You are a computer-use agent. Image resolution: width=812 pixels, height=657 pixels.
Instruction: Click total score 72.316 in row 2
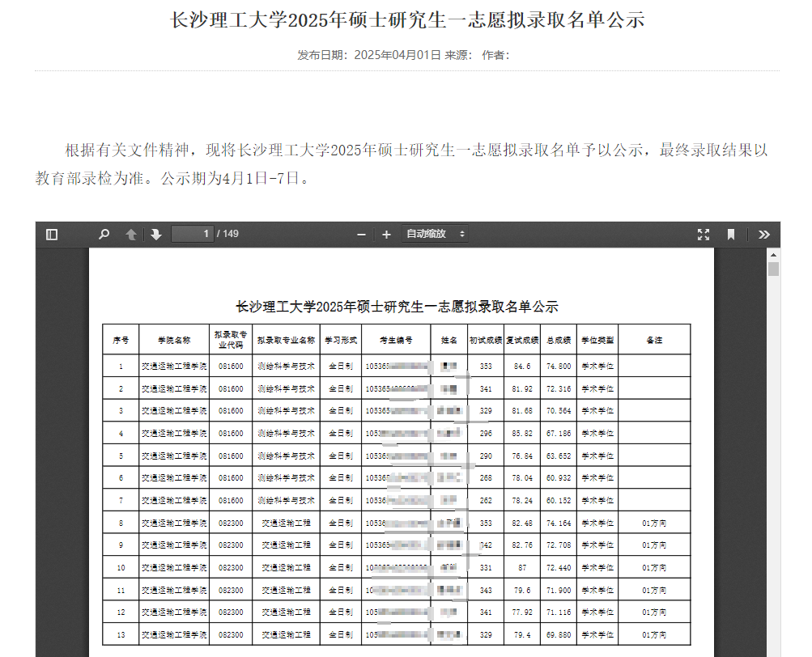click(559, 389)
